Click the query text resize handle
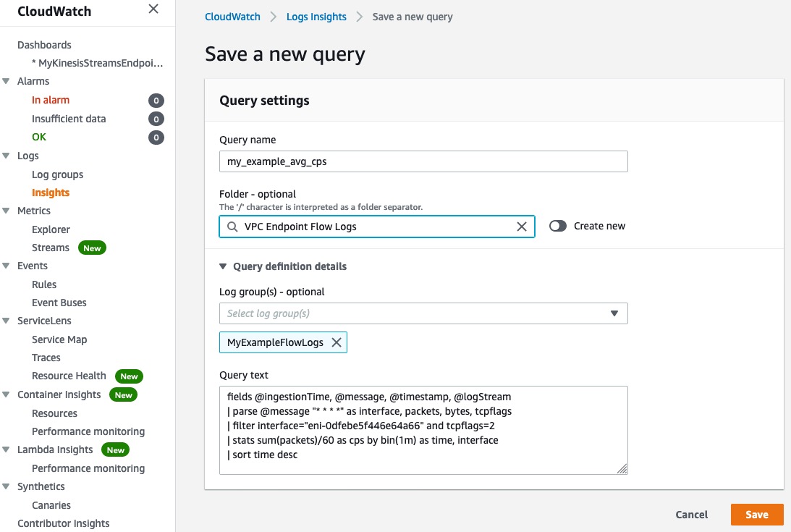The height and width of the screenshot is (532, 791). pyautogui.click(x=622, y=469)
